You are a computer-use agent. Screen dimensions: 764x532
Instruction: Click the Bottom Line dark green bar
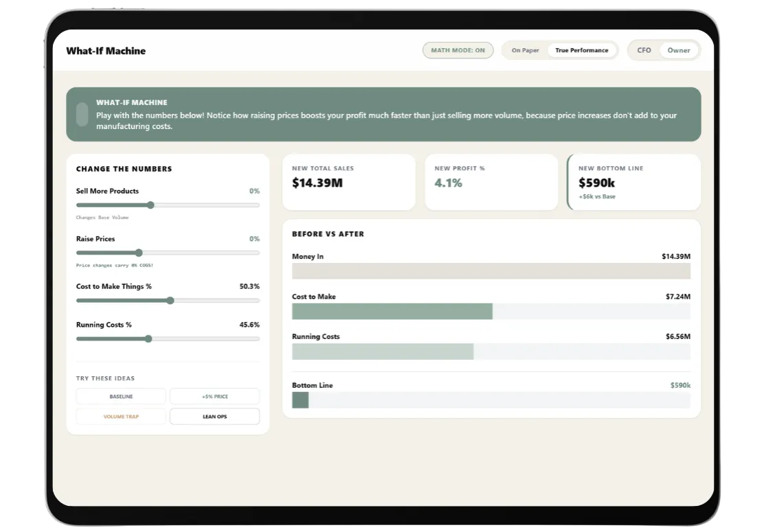[300, 400]
